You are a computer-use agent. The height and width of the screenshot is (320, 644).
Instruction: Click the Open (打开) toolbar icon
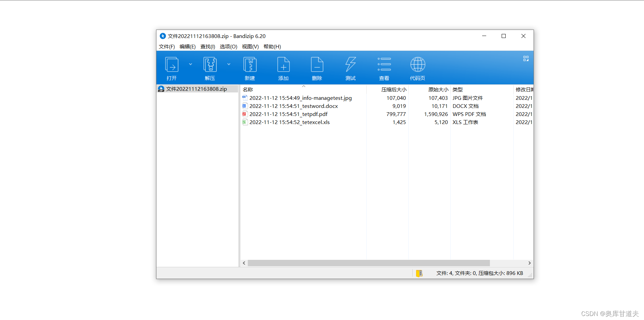click(172, 65)
